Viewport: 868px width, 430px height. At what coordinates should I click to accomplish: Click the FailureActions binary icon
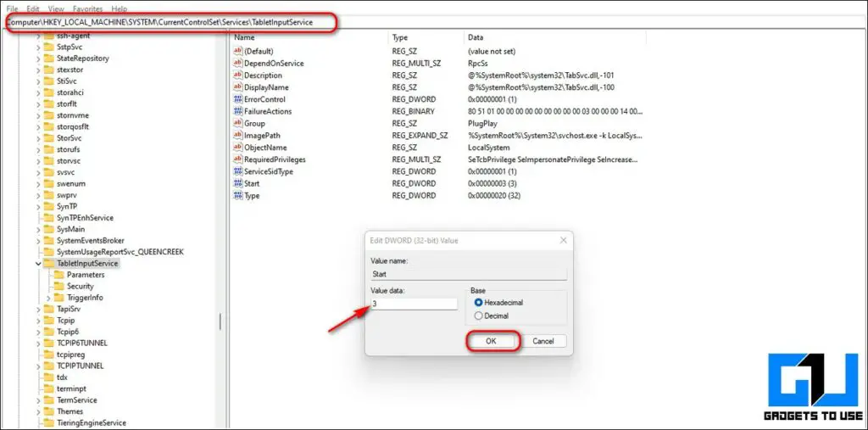pyautogui.click(x=238, y=111)
